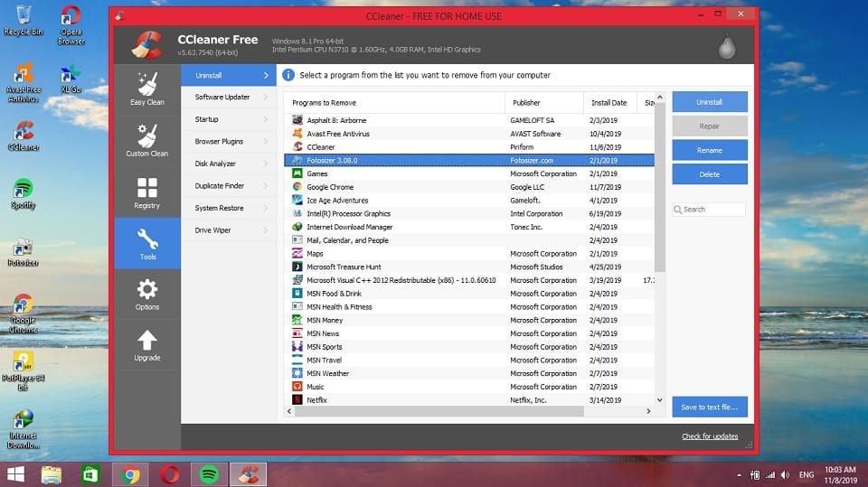The width and height of the screenshot is (868, 487).
Task: Click the Upgrade arrow icon
Action: pyautogui.click(x=147, y=340)
